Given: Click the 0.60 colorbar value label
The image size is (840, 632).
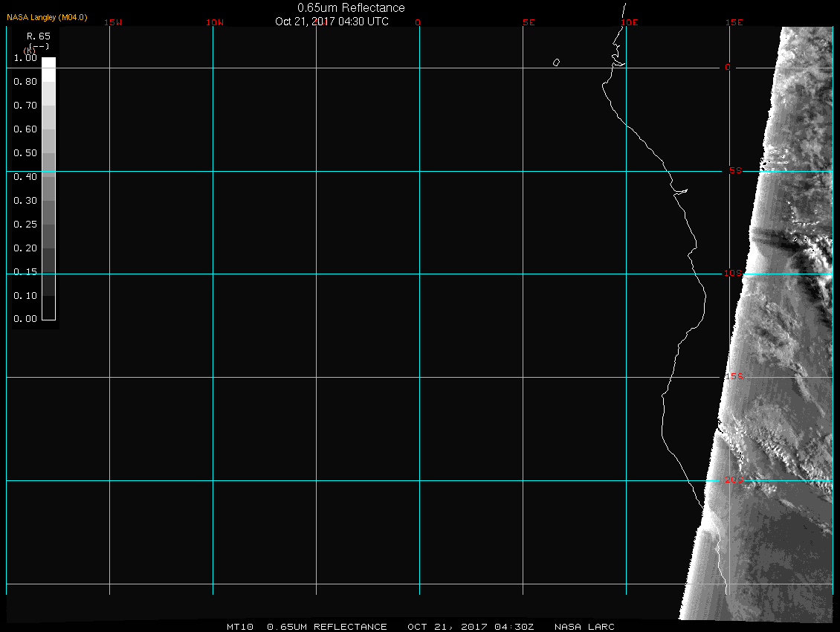Looking at the screenshot, I should (25, 129).
